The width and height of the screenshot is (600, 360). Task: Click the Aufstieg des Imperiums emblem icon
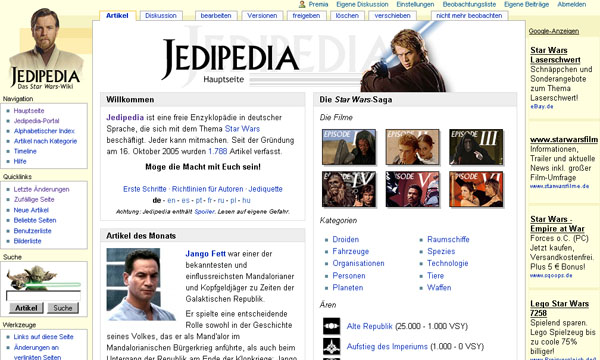331,347
